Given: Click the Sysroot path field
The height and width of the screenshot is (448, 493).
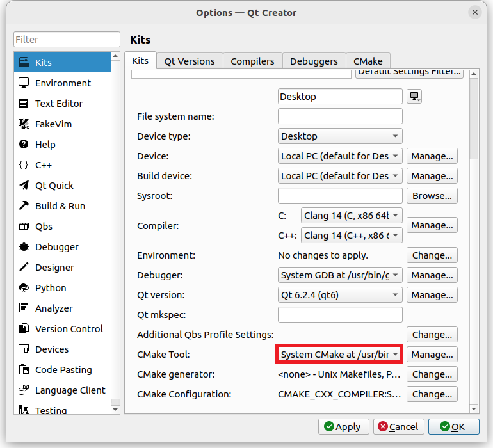Looking at the screenshot, I should [340, 196].
